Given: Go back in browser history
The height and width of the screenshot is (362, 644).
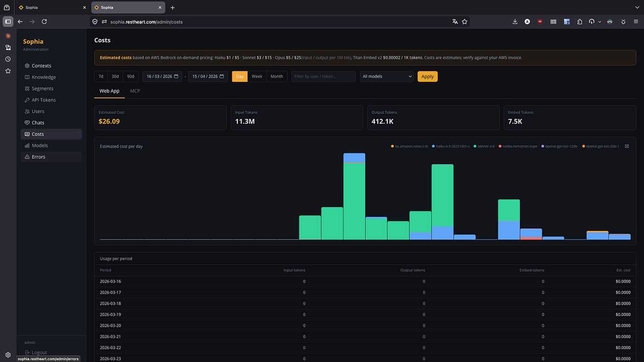Looking at the screenshot, I should tap(20, 22).
